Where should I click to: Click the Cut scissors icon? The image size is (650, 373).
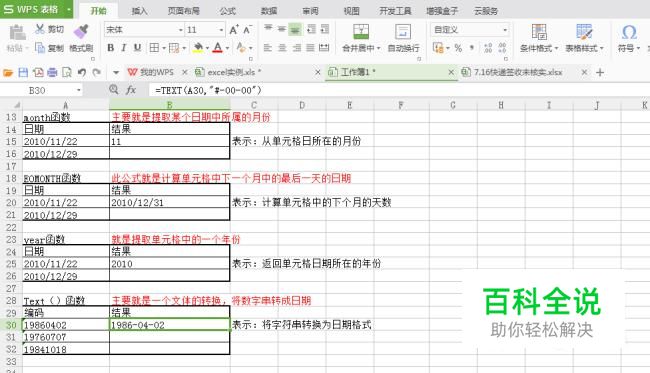pos(40,29)
